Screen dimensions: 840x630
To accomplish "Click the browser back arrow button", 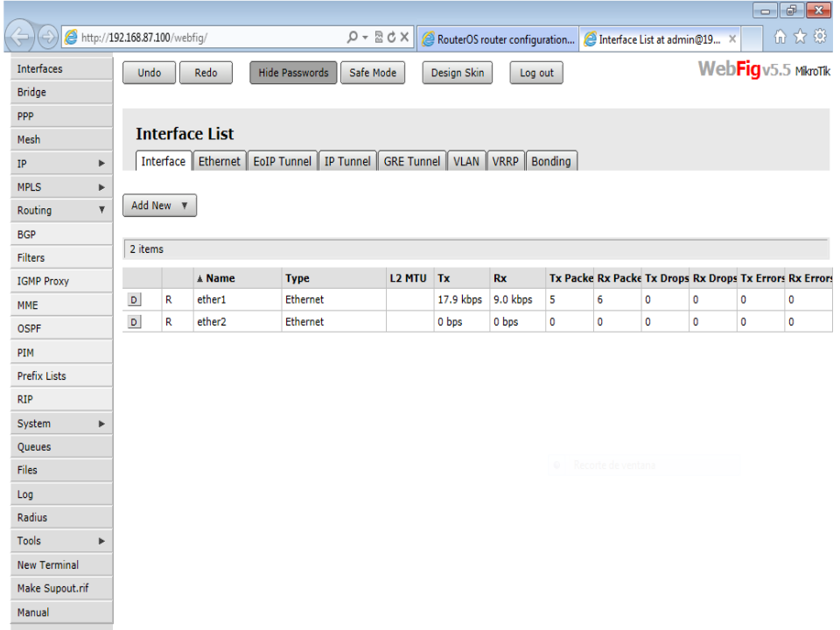I will pos(20,38).
